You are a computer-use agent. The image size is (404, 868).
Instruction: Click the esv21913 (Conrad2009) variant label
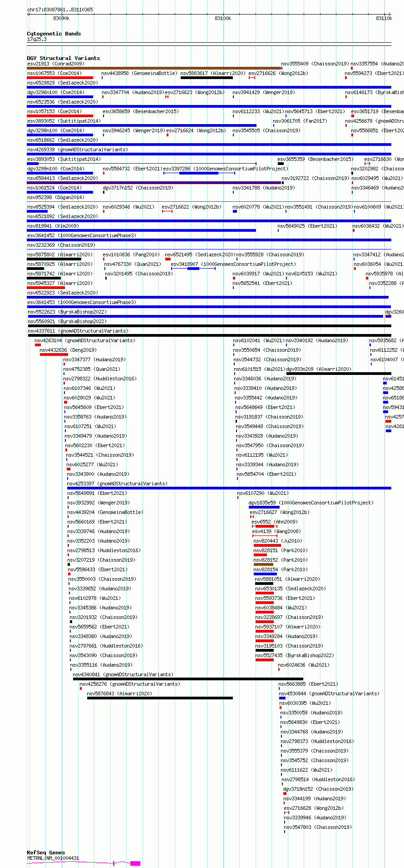[56, 64]
